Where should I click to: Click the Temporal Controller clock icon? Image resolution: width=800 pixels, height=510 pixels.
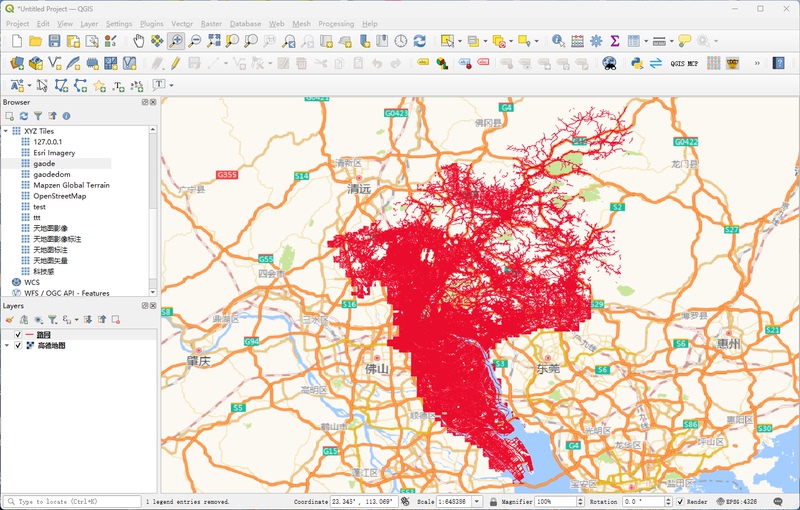pos(401,41)
